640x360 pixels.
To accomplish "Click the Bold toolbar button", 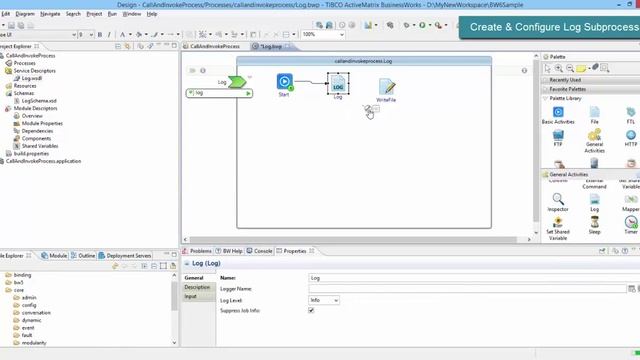I will (x=100, y=35).
